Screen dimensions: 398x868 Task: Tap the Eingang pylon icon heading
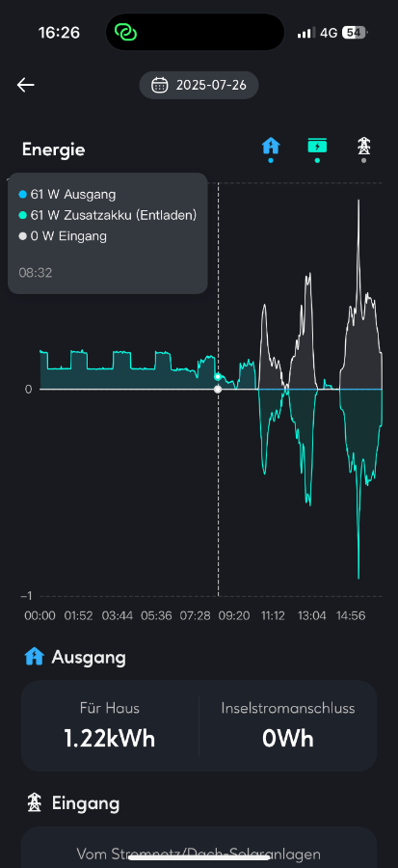point(35,802)
